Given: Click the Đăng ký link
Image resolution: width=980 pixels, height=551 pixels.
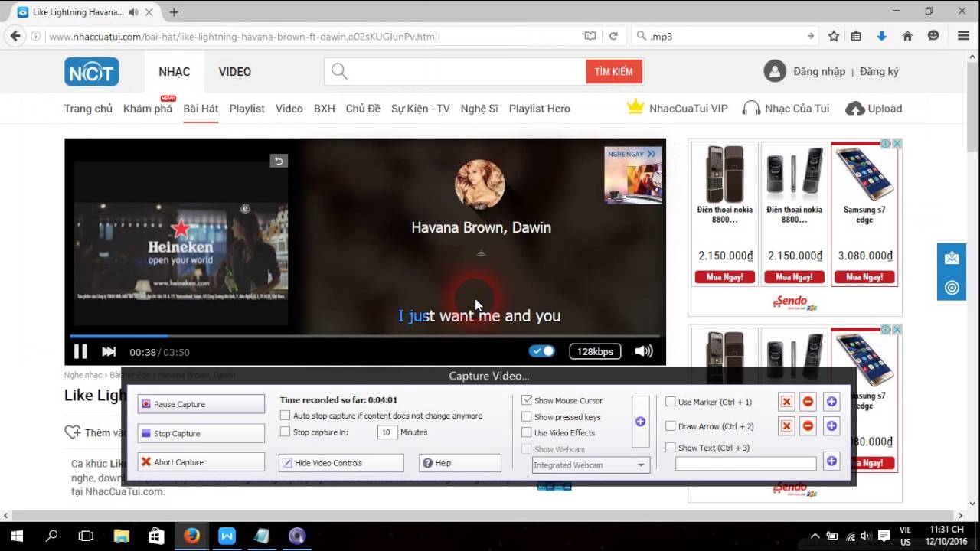Looking at the screenshot, I should 879,71.
